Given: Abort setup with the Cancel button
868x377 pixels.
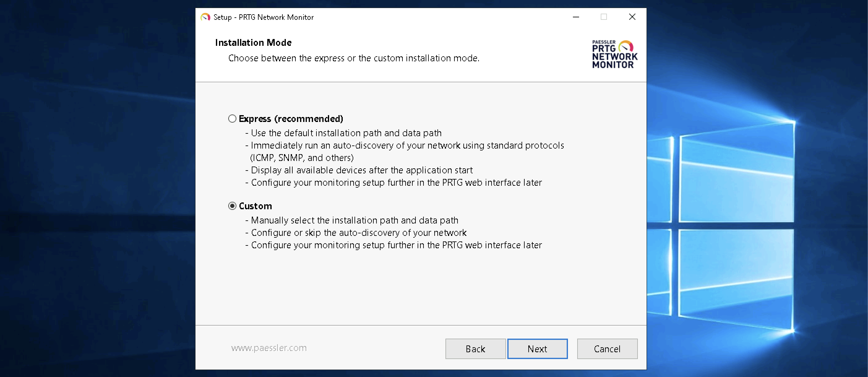Looking at the screenshot, I should click(607, 349).
